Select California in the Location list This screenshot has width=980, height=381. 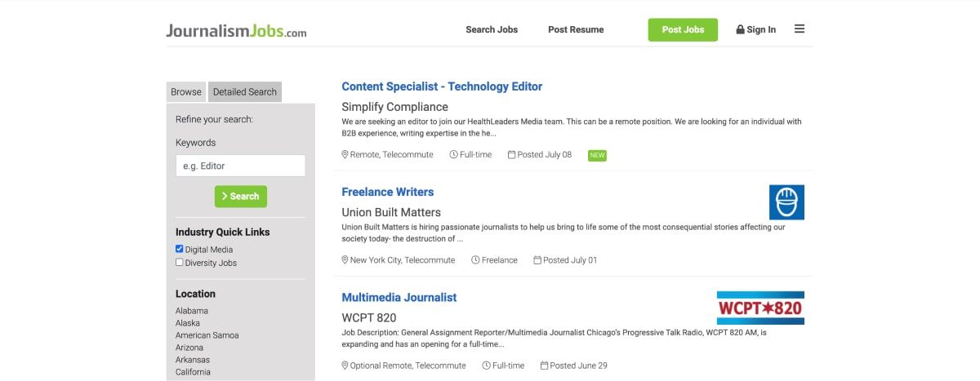[x=193, y=372]
